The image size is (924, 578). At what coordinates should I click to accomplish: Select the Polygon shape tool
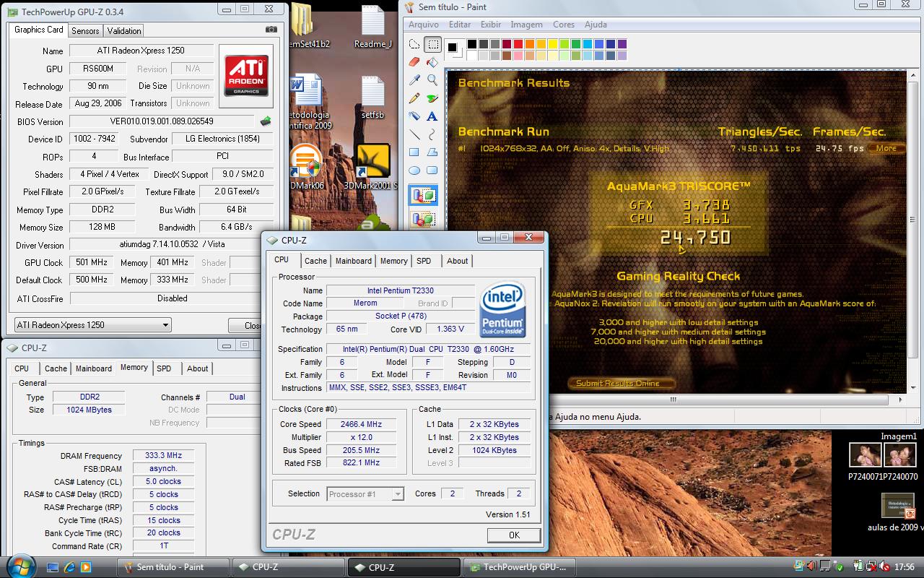pyautogui.click(x=432, y=152)
